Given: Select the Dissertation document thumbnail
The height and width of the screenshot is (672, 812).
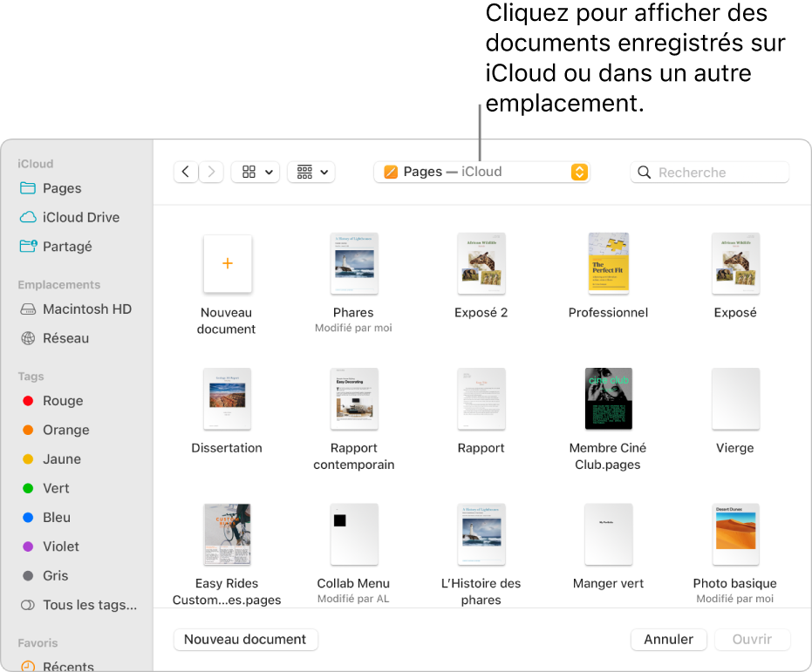Looking at the screenshot, I should [228, 399].
